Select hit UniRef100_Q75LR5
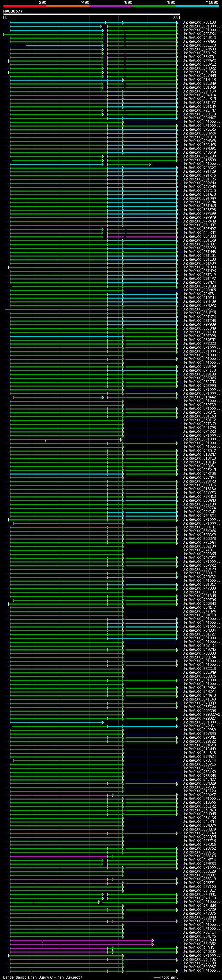The height and width of the screenshot is (980, 222). pyautogui.click(x=199, y=129)
